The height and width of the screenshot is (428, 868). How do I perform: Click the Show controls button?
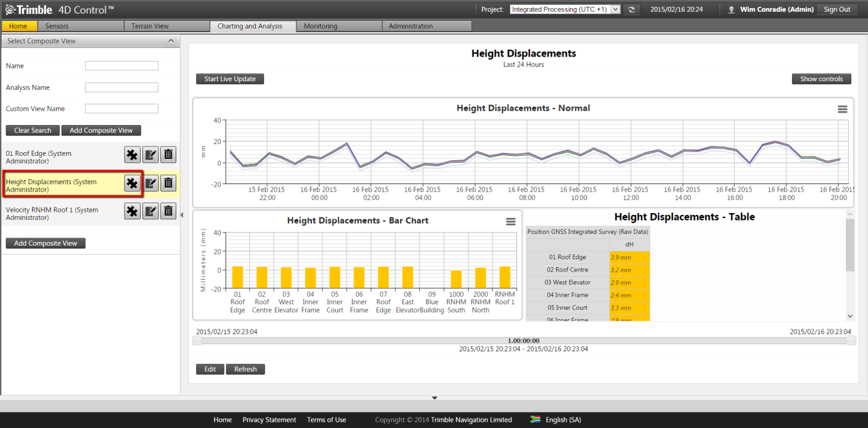[822, 79]
